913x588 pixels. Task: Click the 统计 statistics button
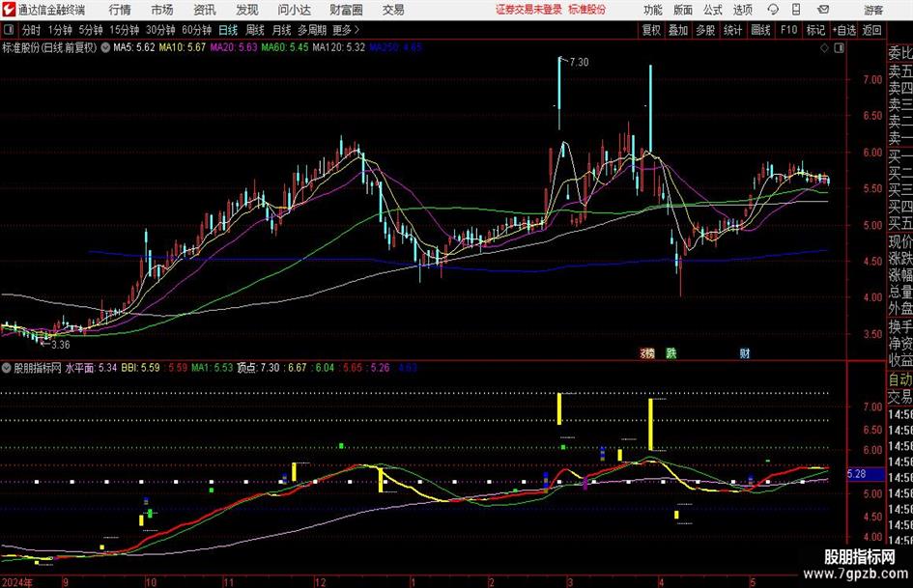[732, 30]
